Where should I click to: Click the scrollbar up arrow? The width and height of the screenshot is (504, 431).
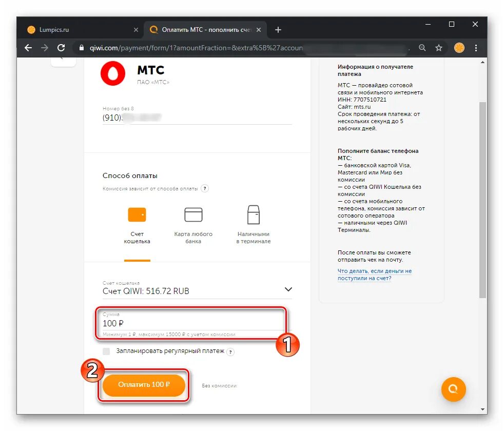tap(482, 63)
